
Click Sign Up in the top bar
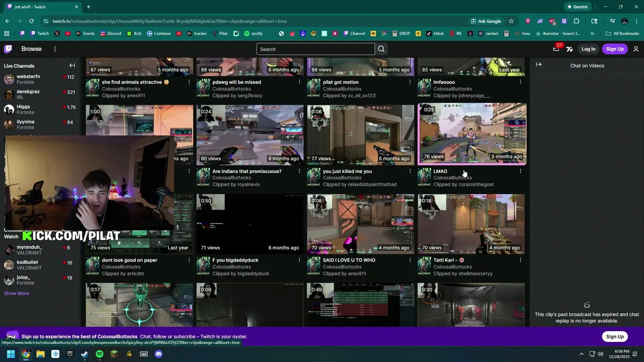615,49
